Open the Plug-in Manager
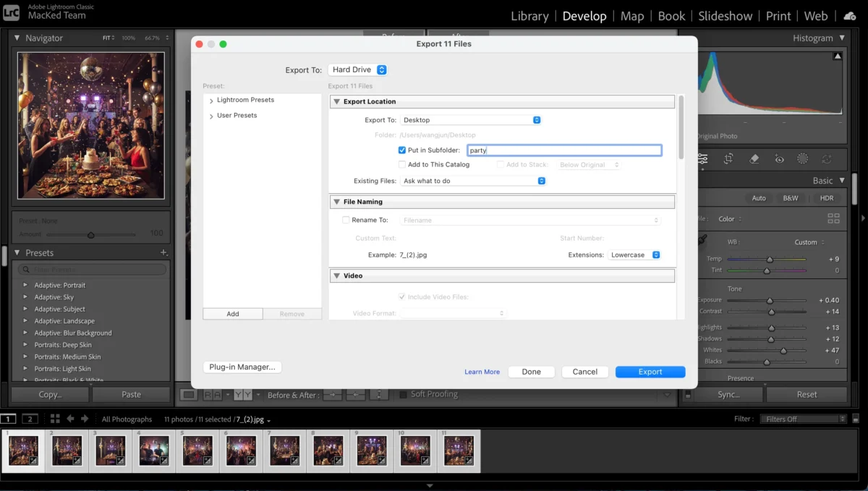 point(242,367)
